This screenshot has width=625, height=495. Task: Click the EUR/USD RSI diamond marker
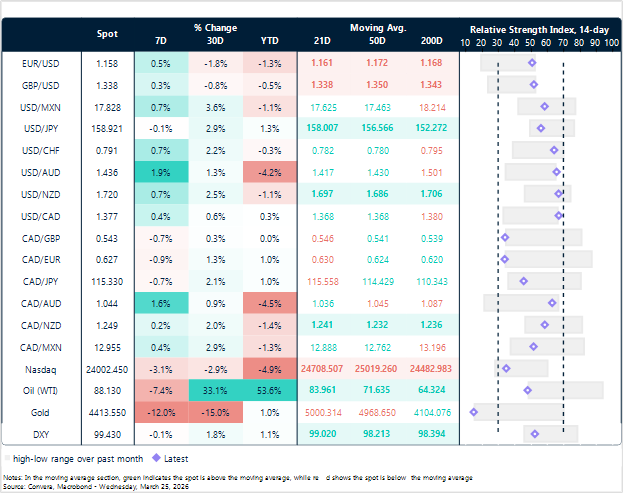533,63
